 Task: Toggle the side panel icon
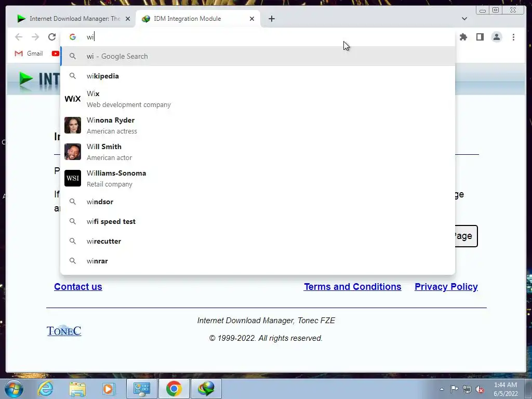click(x=480, y=37)
